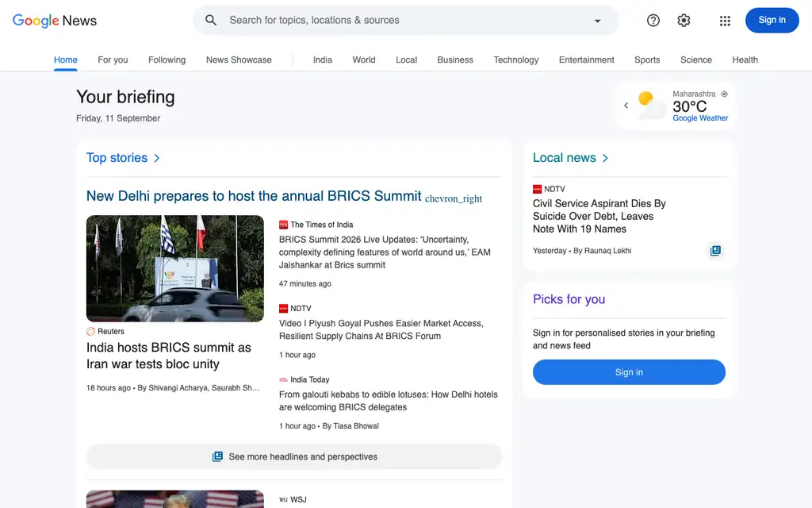Image resolution: width=812 pixels, height=508 pixels.
Task: Click The Times of India source icon
Action: (283, 225)
